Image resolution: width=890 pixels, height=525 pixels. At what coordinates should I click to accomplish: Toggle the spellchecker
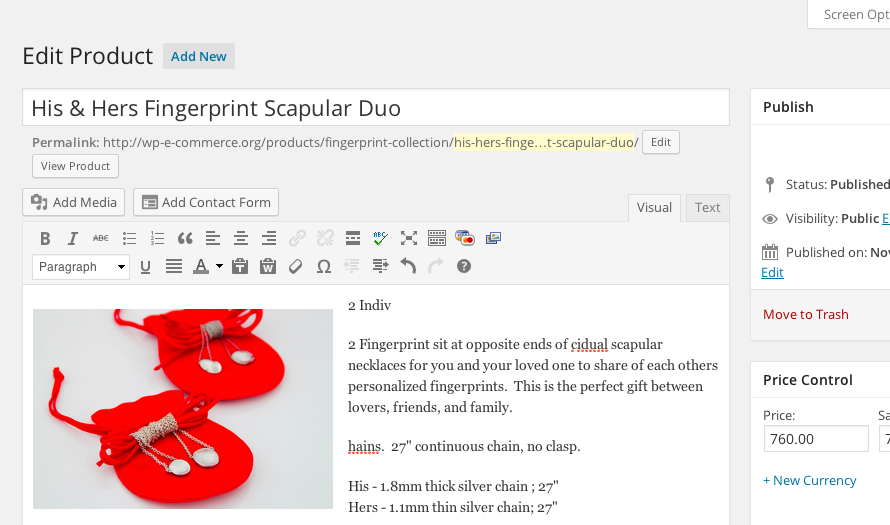click(x=380, y=238)
